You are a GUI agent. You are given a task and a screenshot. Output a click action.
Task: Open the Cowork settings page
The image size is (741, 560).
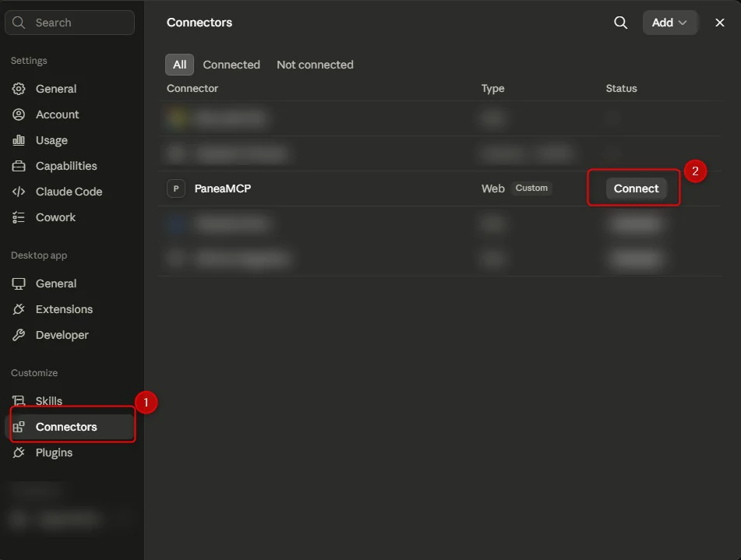[69, 217]
